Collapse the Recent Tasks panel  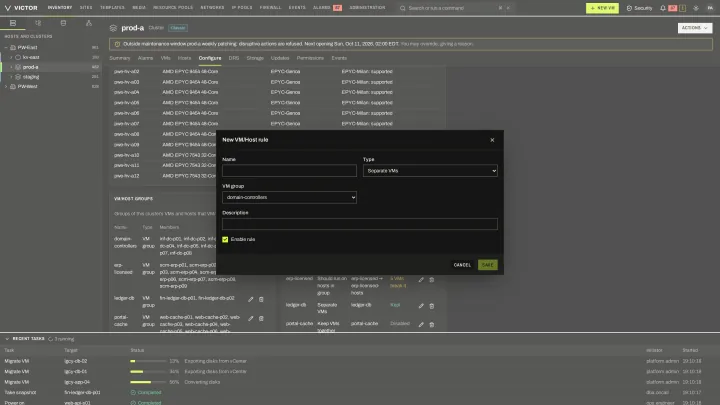coord(7,339)
